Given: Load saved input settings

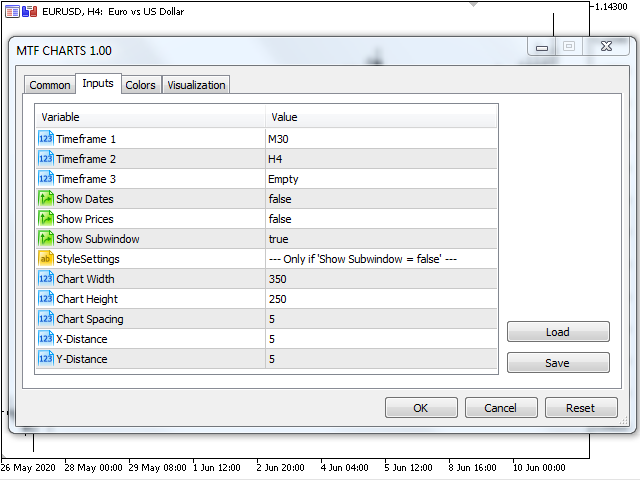Looking at the screenshot, I should point(558,332).
